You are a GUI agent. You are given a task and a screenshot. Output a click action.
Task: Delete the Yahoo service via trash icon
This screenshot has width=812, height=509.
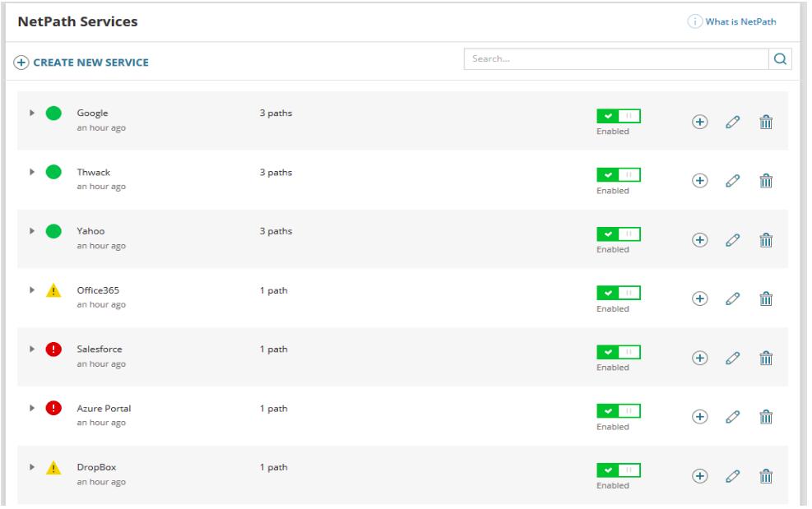point(766,240)
